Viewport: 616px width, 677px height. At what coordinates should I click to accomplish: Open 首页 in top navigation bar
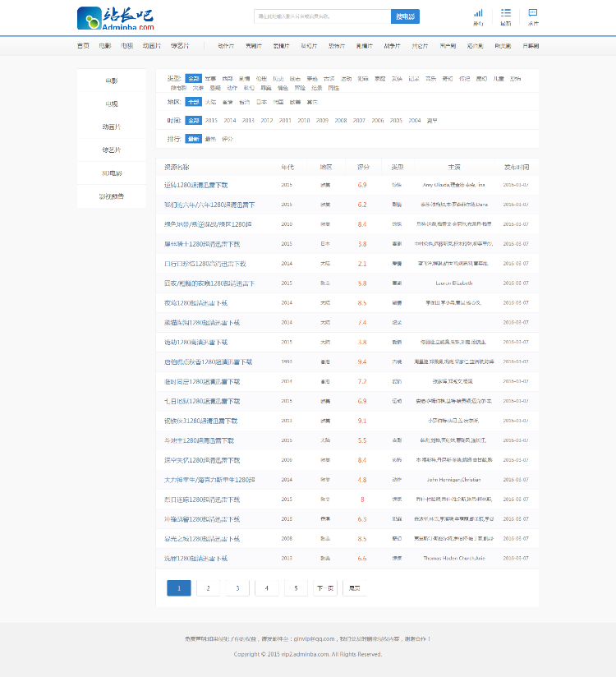[83, 46]
